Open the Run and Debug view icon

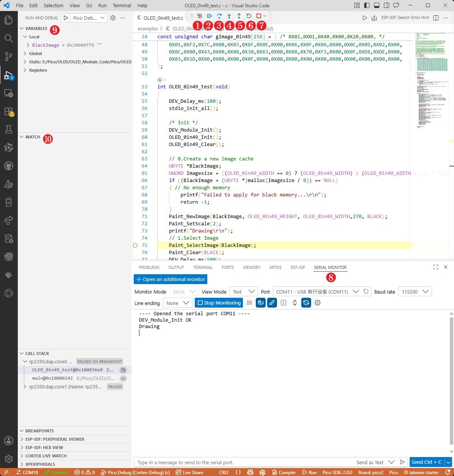click(9, 75)
